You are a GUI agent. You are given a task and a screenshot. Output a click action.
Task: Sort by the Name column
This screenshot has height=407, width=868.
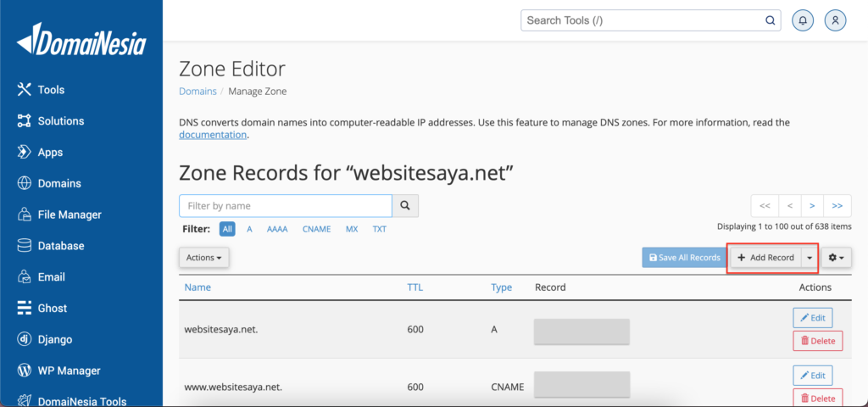pyautogui.click(x=198, y=287)
